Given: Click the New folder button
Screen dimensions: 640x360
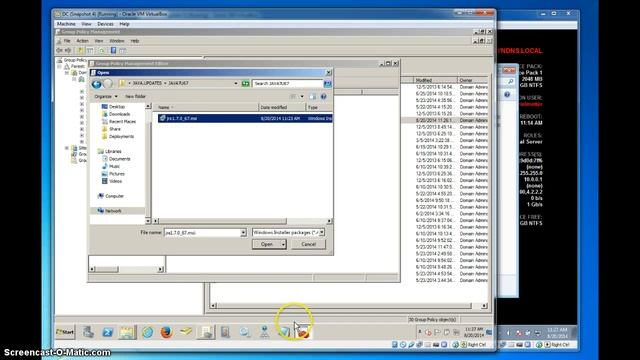Looking at the screenshot, I should 136,96.
